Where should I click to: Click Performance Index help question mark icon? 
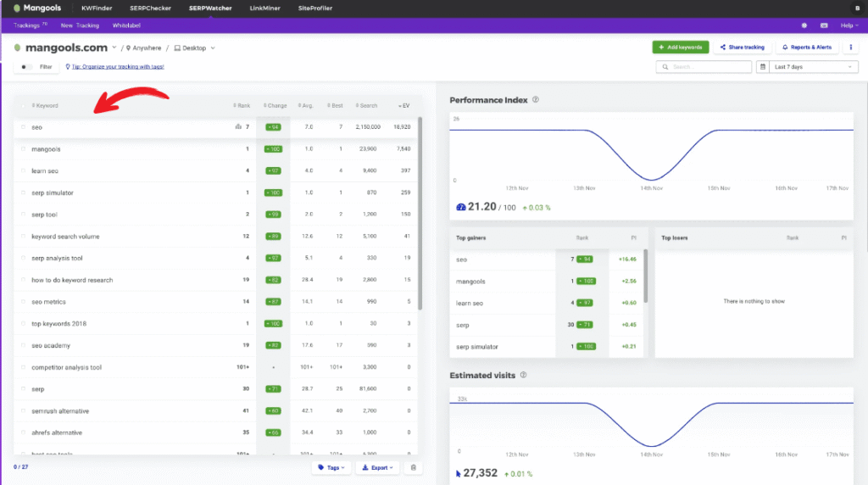tap(535, 100)
